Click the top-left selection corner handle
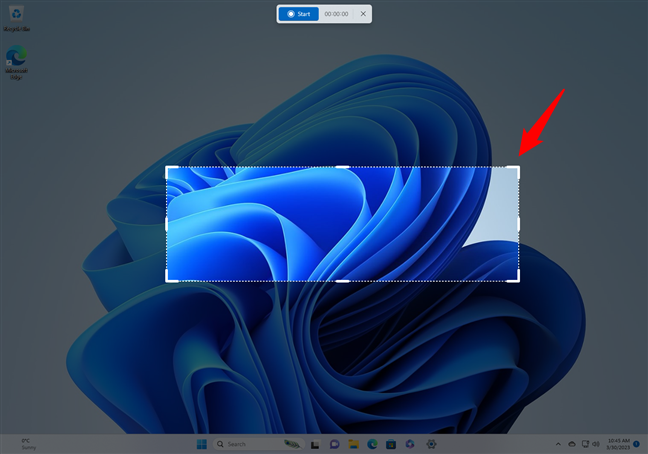648x454 pixels. [167, 168]
